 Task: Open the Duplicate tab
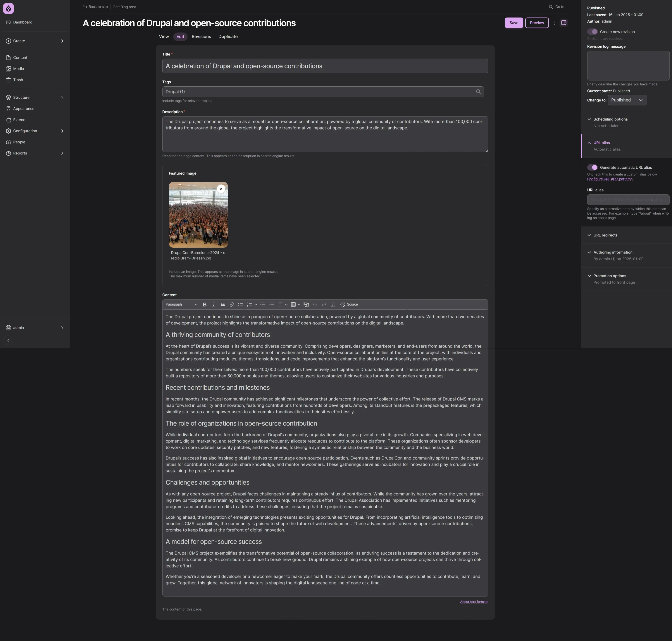click(x=228, y=37)
